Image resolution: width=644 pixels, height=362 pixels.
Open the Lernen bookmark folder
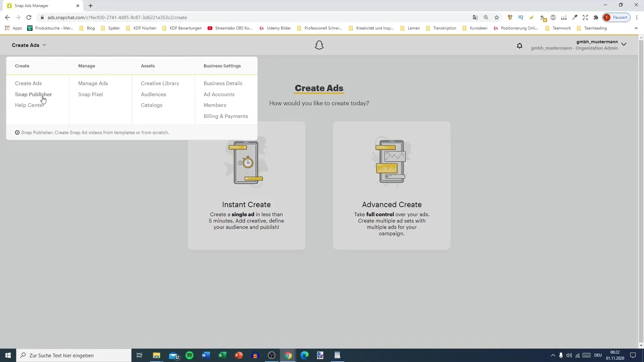click(410, 28)
